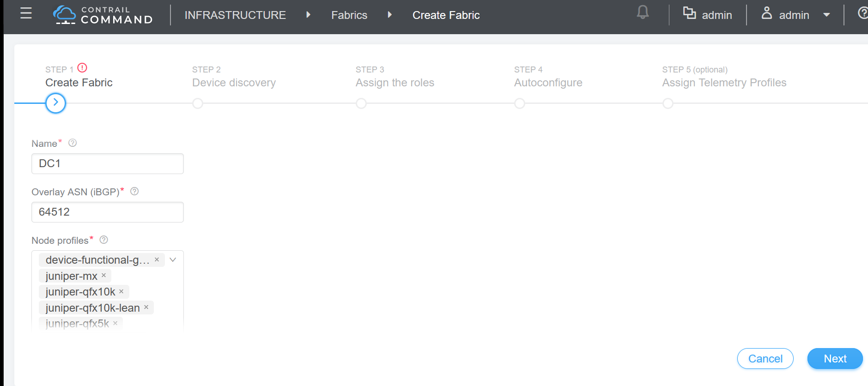Viewport: 868px width, 386px height.
Task: Open the admin user dropdown arrow
Action: click(826, 15)
